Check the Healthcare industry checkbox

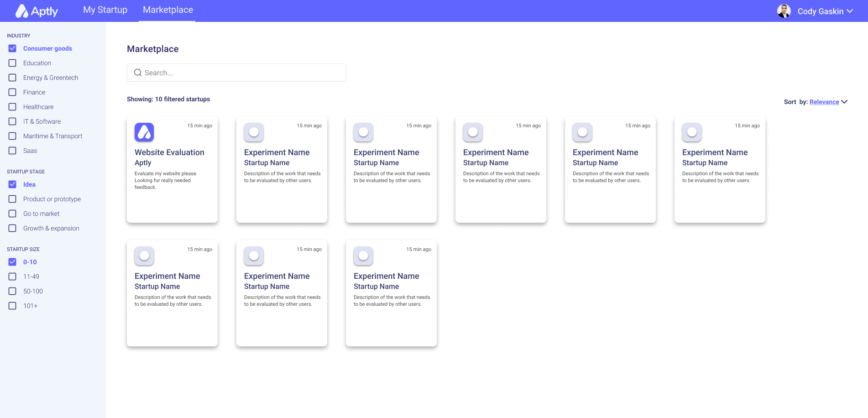[x=12, y=107]
